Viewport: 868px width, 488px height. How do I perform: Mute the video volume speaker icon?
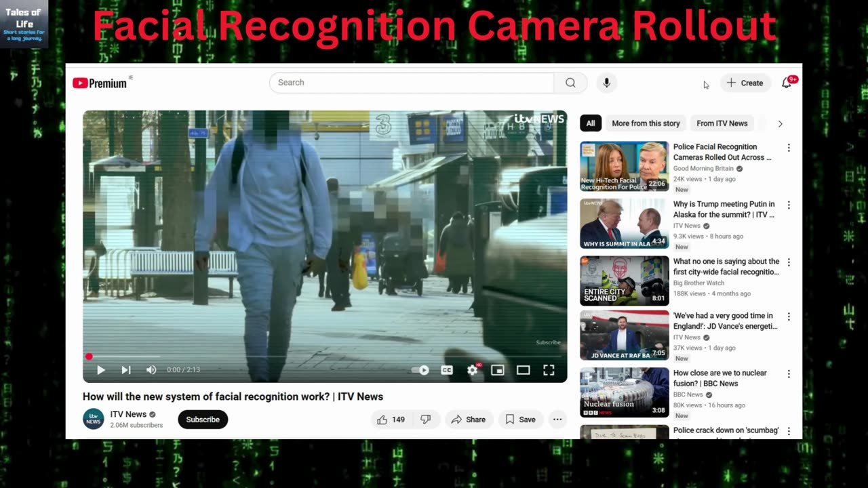[151, 370]
